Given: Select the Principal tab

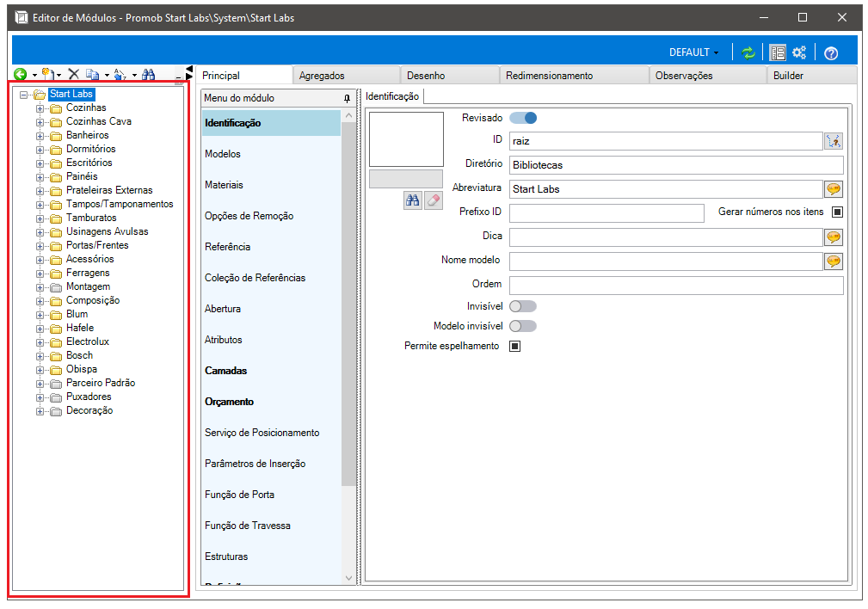Looking at the screenshot, I should click(244, 76).
